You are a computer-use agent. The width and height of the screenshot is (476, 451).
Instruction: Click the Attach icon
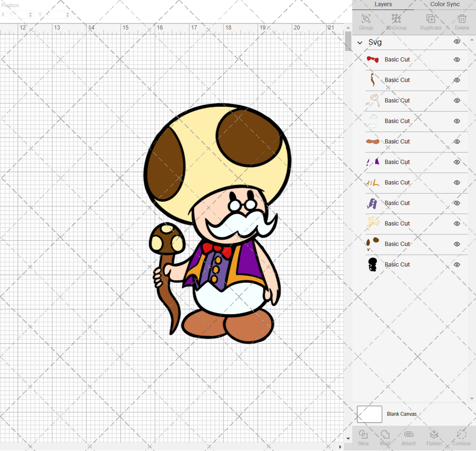coord(409,438)
